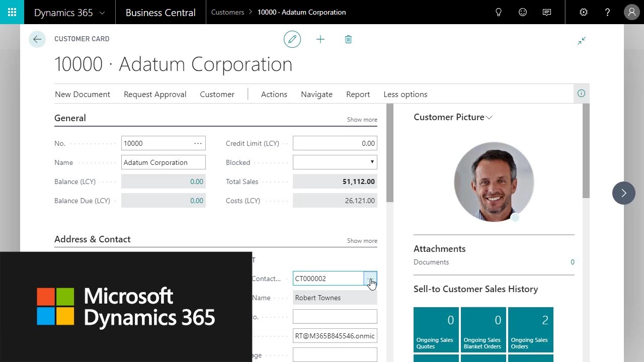Click the question mark help icon
This screenshot has width=644, height=362.
pos(607,12)
